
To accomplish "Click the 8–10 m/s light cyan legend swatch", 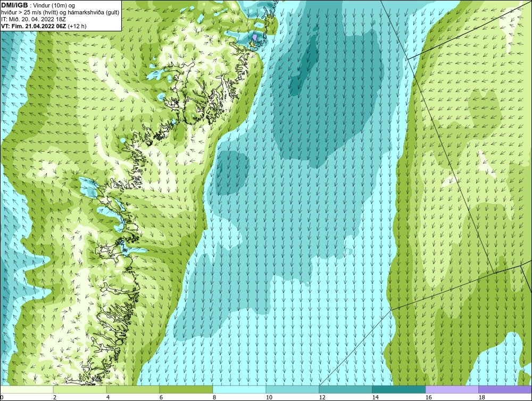I will [239, 389].
